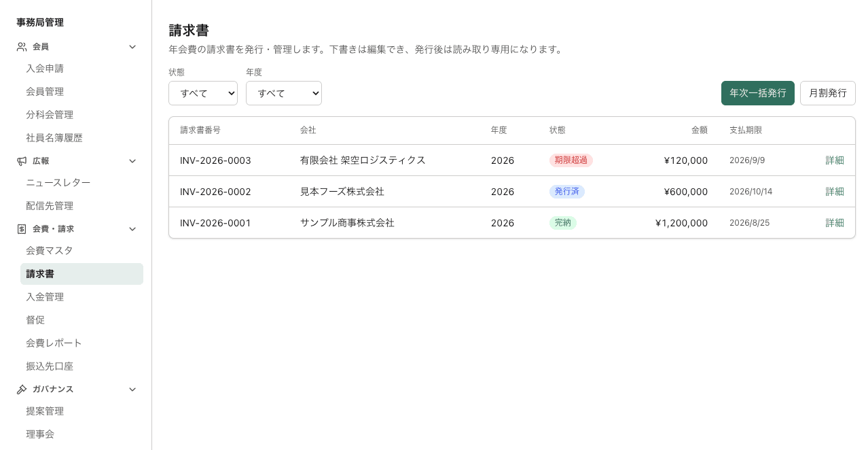
Task: Open 詳細 for INV-2026-0003
Action: click(x=835, y=160)
